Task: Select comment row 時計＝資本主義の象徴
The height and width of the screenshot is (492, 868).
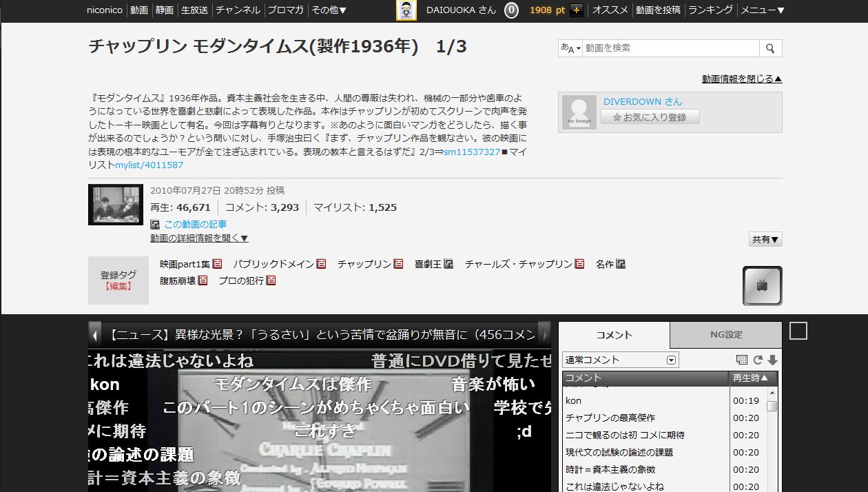Action: [x=646, y=469]
